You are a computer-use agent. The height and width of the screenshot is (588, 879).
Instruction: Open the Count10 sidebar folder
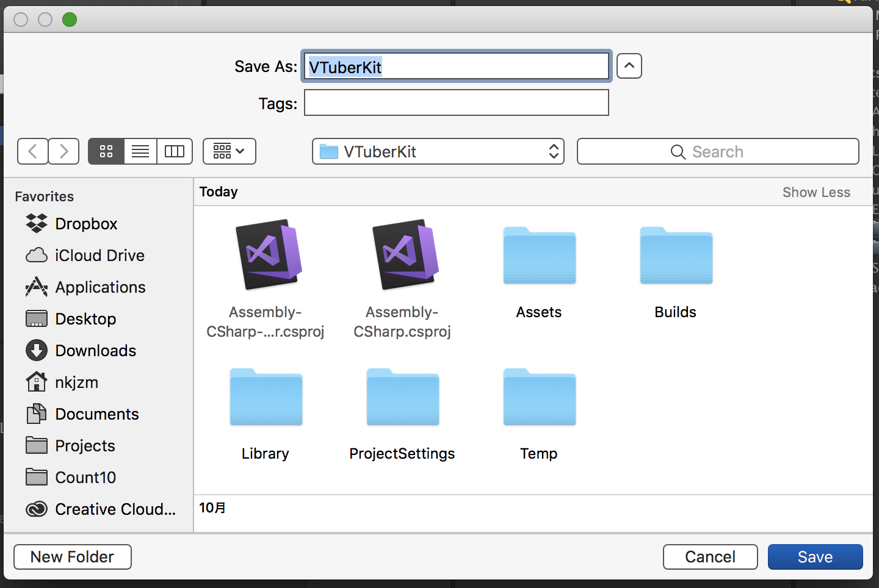point(71,478)
